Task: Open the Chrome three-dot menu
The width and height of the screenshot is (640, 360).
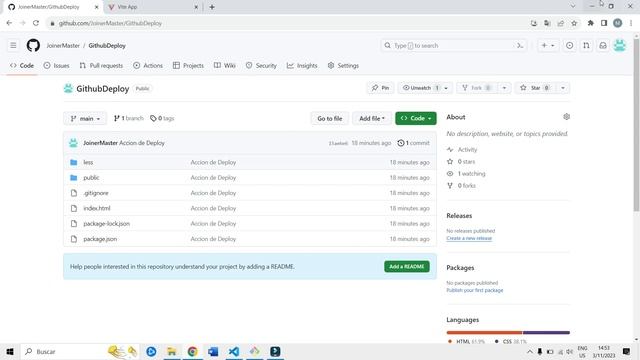Action: [x=631, y=23]
